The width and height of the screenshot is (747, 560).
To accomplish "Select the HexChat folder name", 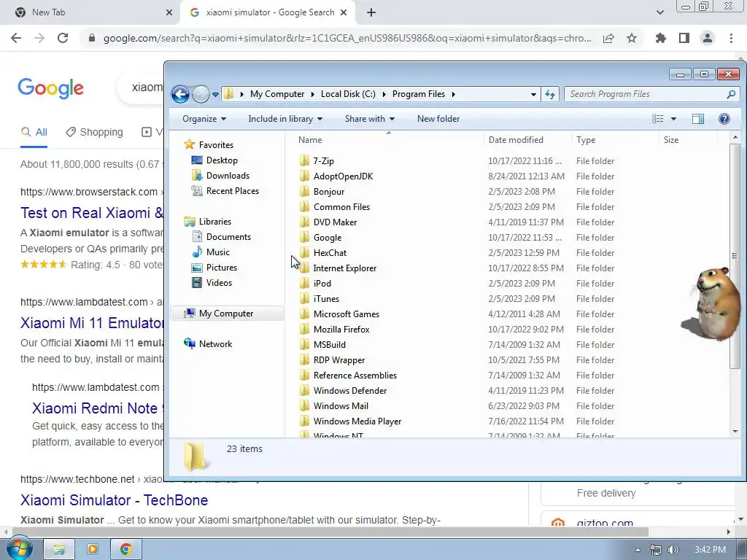I will pos(330,253).
